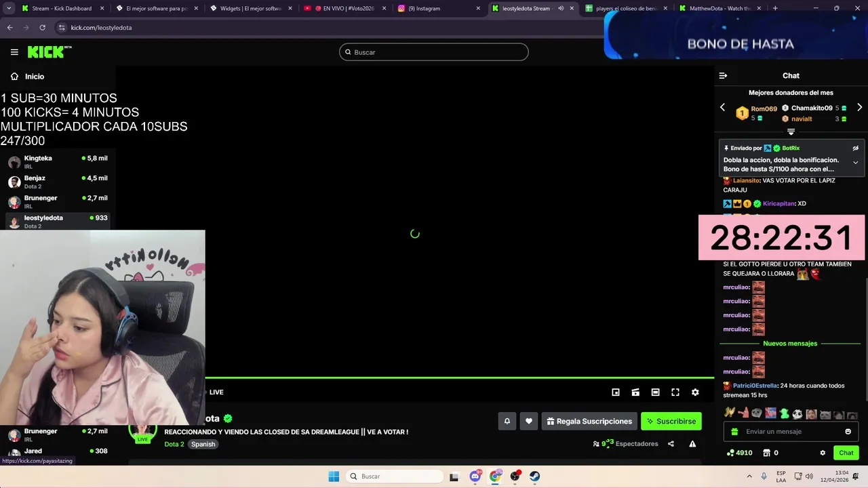
Task: Switch to Stream - Kick Dashboard tab
Action: coord(61,8)
